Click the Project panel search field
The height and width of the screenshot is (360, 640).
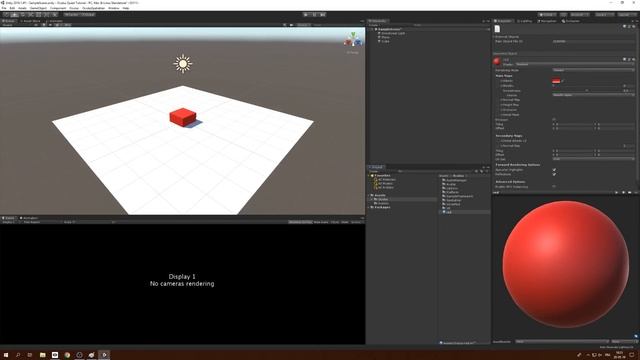click(435, 171)
